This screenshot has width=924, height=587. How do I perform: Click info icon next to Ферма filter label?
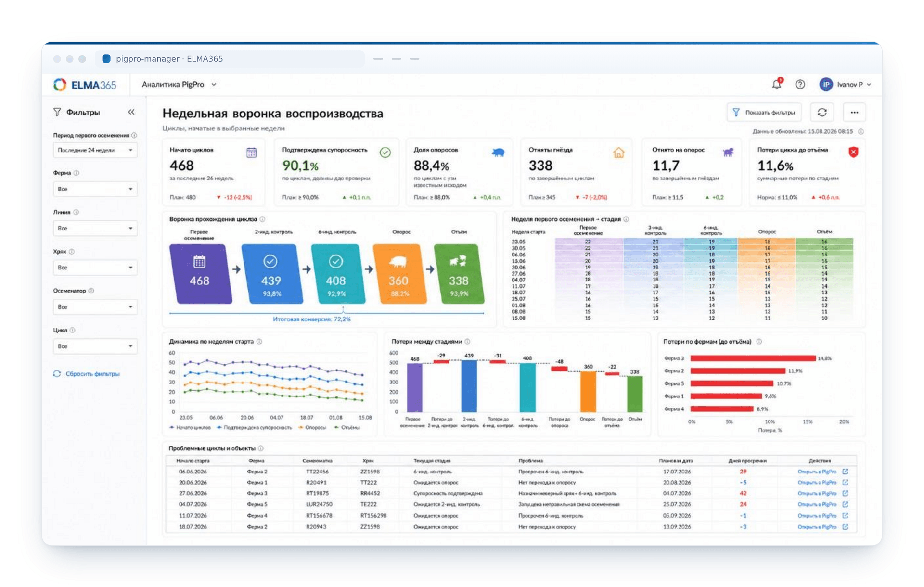pyautogui.click(x=77, y=173)
